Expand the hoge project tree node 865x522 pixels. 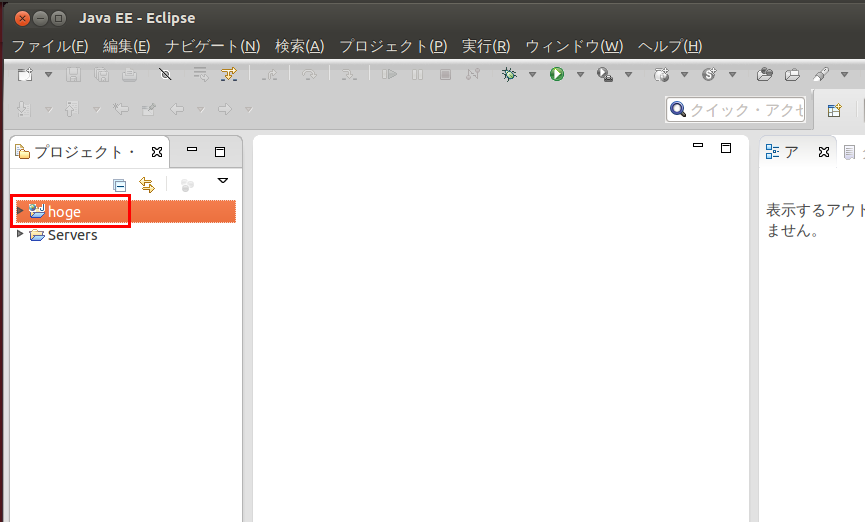click(20, 210)
